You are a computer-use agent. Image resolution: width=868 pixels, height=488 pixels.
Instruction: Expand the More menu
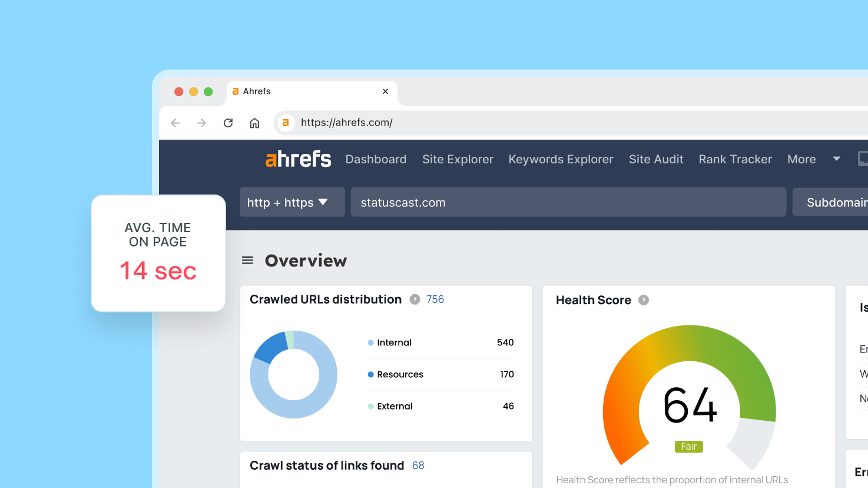tap(814, 159)
